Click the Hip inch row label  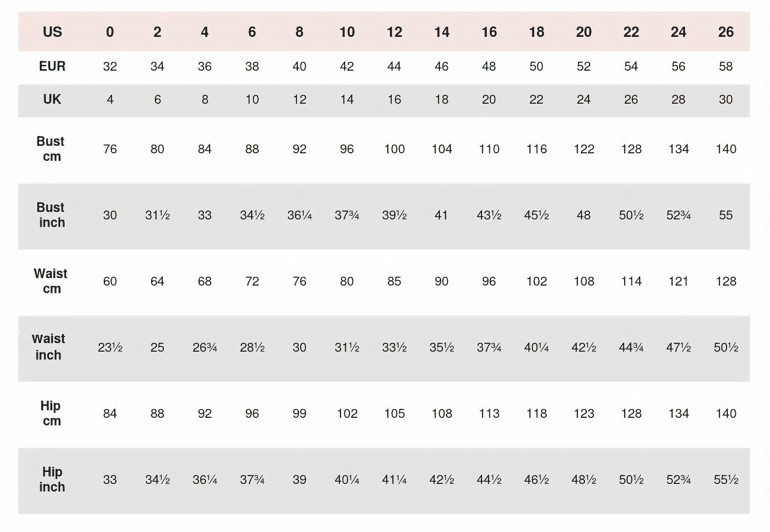pyautogui.click(x=52, y=479)
